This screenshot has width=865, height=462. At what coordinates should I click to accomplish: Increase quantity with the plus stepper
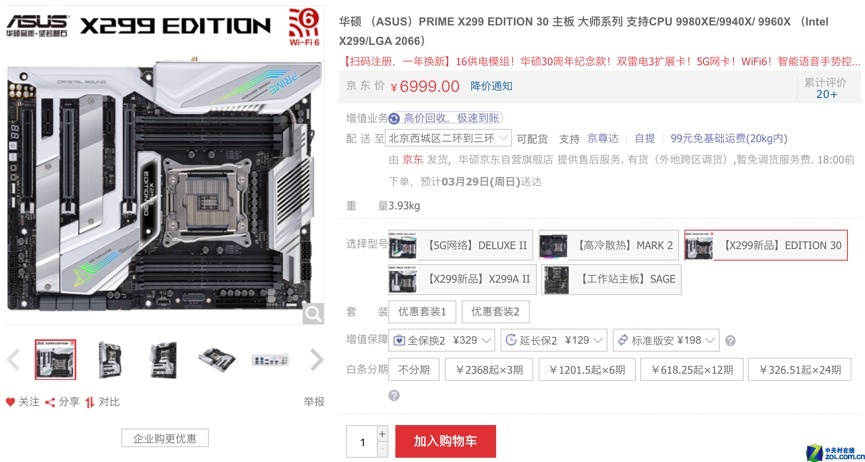pos(383,433)
